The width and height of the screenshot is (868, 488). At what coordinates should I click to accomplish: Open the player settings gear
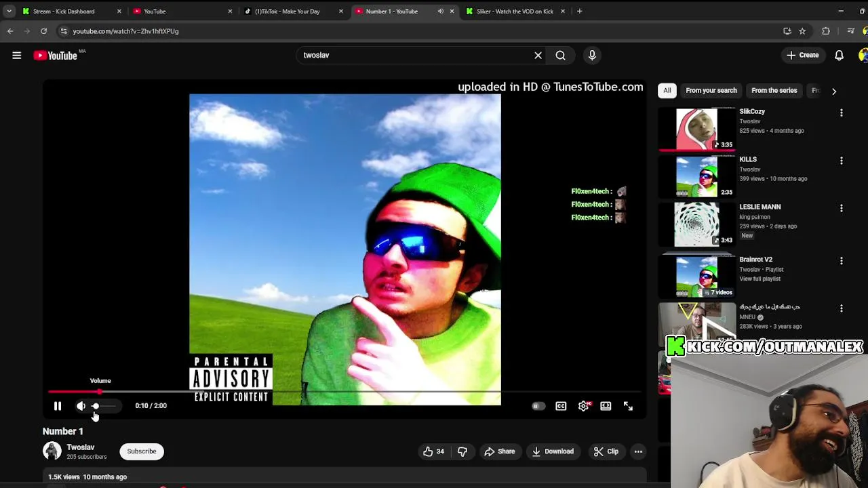(x=583, y=406)
